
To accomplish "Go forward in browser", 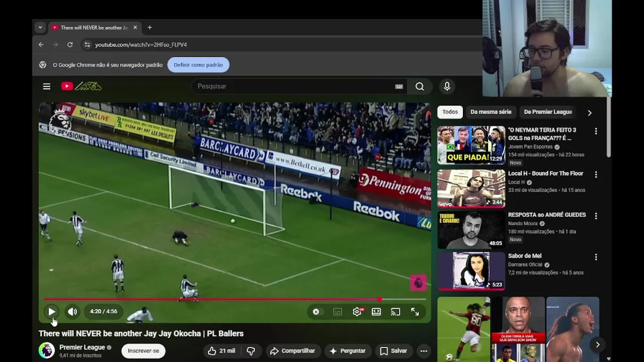I will pos(55,45).
